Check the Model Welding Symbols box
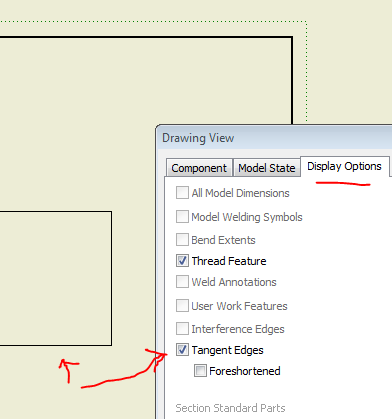 click(182, 216)
